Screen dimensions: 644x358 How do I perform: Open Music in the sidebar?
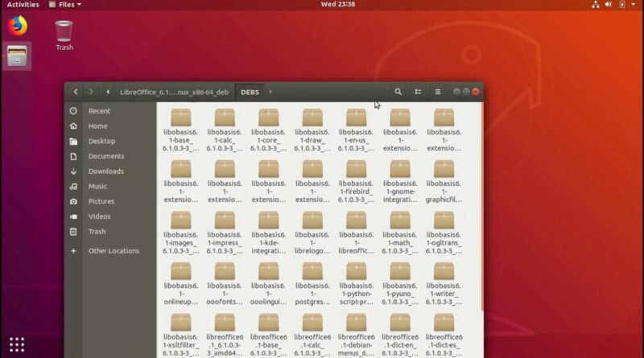[111, 187]
